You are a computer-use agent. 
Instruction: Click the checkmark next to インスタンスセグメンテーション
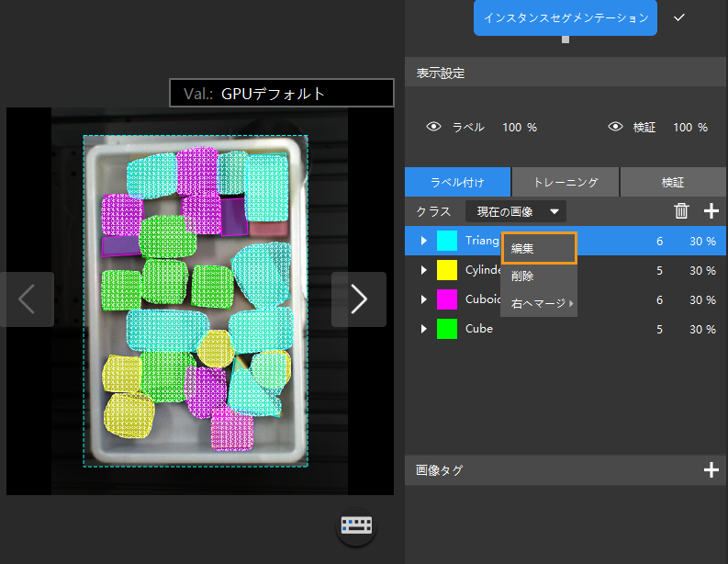pyautogui.click(x=679, y=17)
